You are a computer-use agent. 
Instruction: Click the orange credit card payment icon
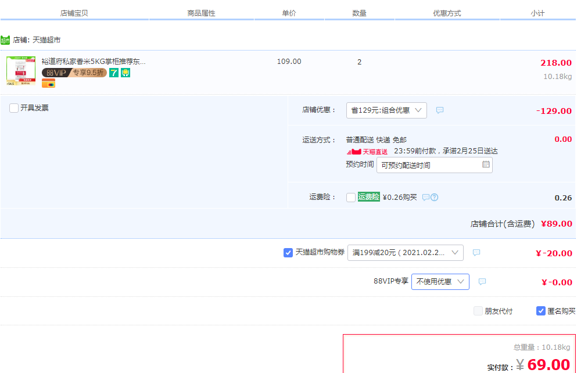[x=48, y=83]
